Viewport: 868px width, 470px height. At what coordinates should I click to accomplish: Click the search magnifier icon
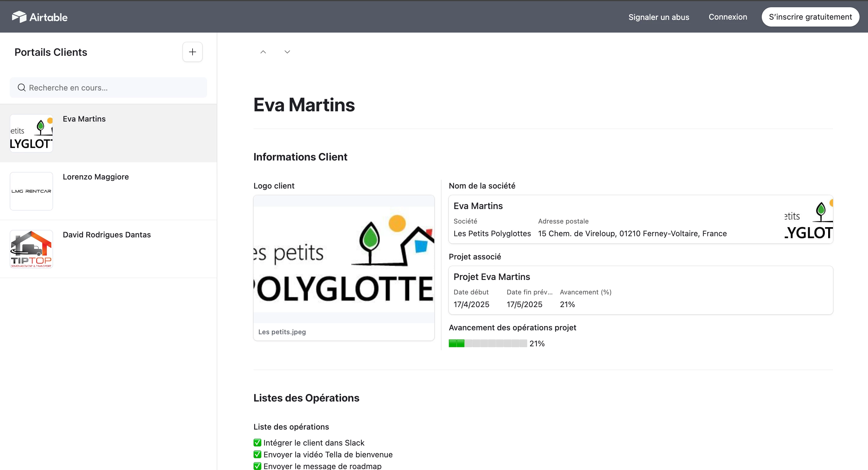pyautogui.click(x=21, y=87)
